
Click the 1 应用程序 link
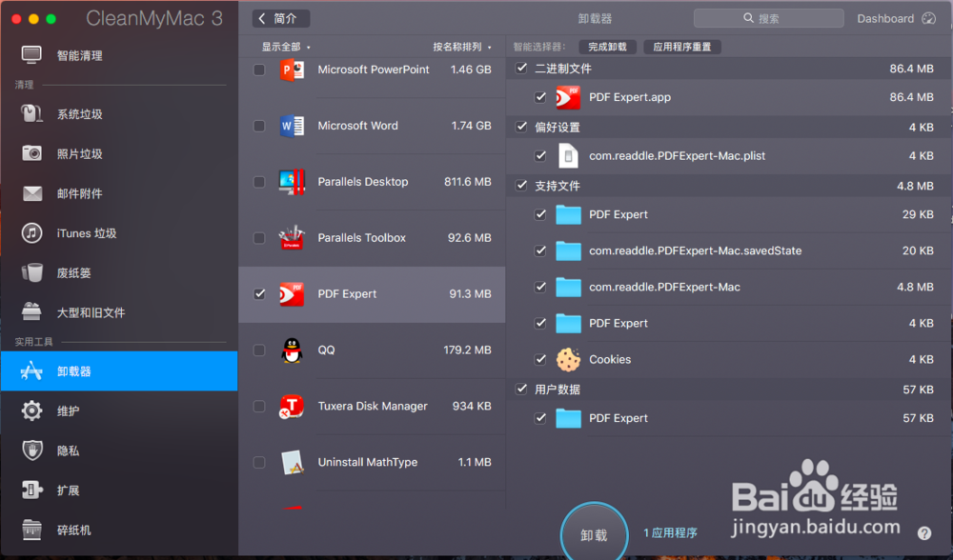670,532
